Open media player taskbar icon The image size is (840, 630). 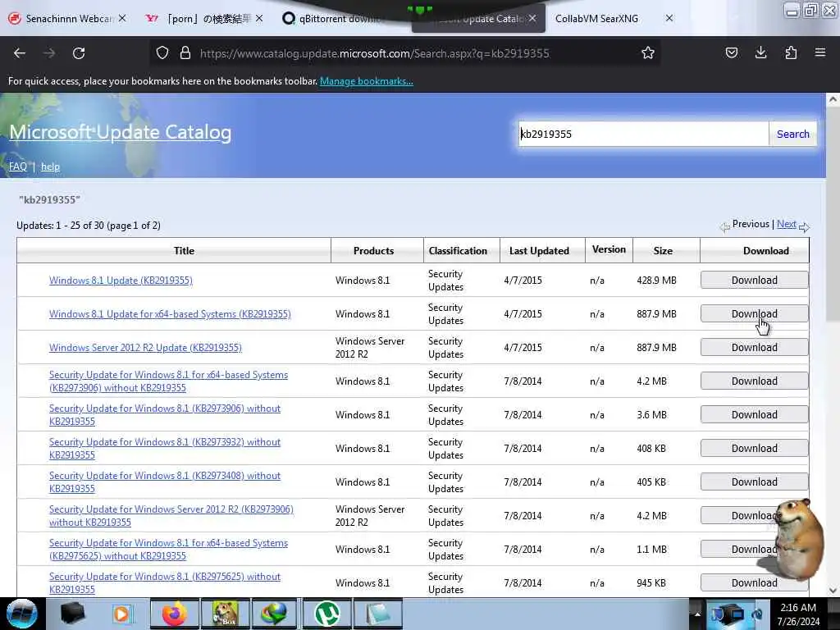[x=122, y=614]
